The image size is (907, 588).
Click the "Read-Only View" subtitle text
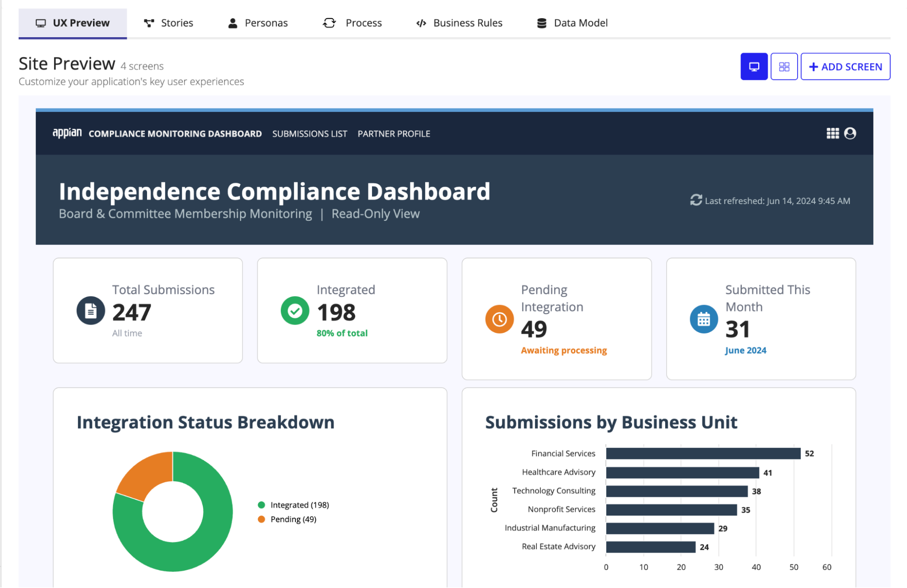tap(376, 214)
